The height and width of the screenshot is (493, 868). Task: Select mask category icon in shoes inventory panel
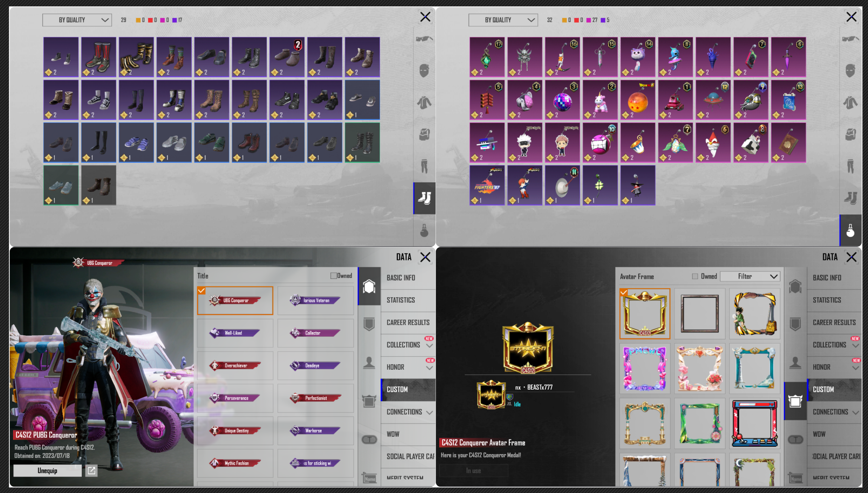[x=424, y=71]
